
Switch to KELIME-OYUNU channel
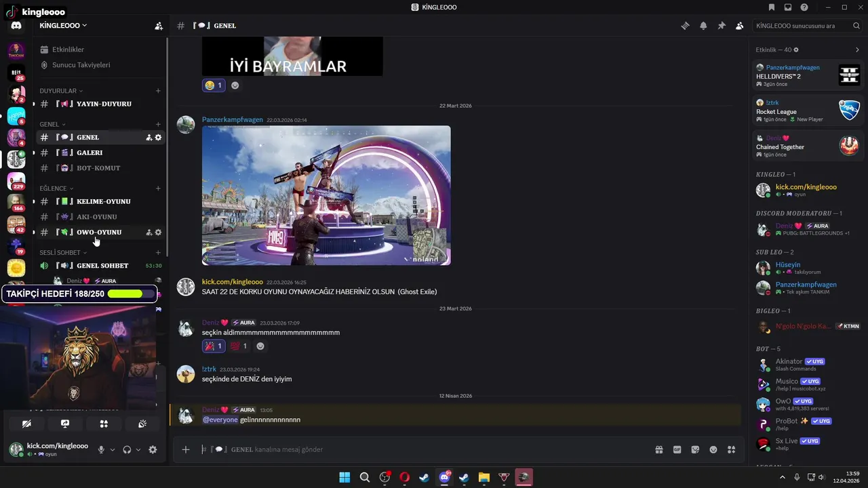tap(100, 201)
